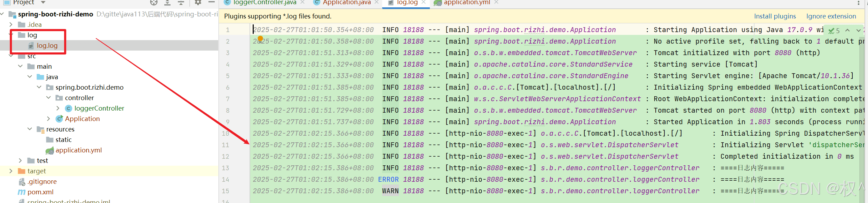Screen dimensions: 868x203
Task: Collapse the java folder
Action: coord(30,77)
